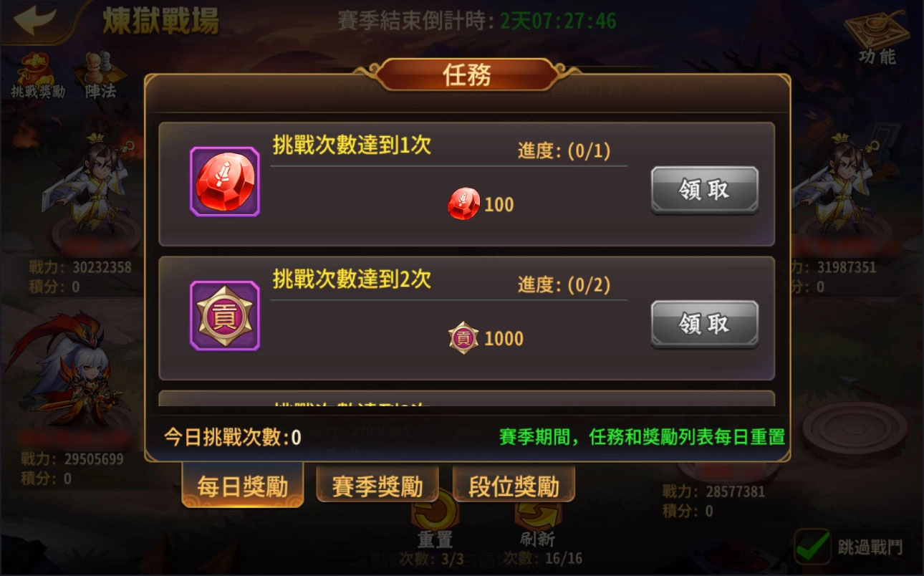This screenshot has width=924, height=576.
Task: Tap the small red gem beside 100
Action: pyautogui.click(x=463, y=204)
